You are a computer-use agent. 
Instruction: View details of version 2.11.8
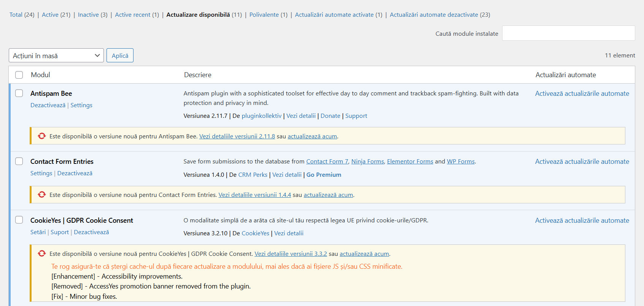[237, 136]
